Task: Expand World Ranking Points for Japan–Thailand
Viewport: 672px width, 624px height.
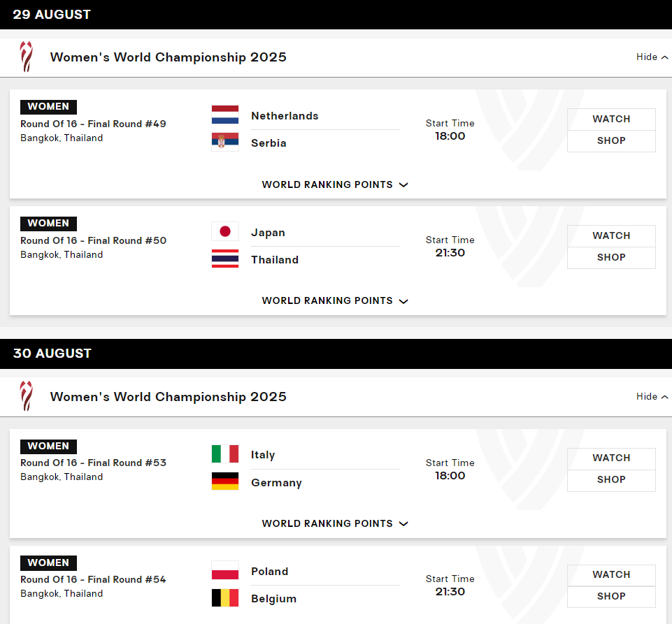Action: [335, 300]
